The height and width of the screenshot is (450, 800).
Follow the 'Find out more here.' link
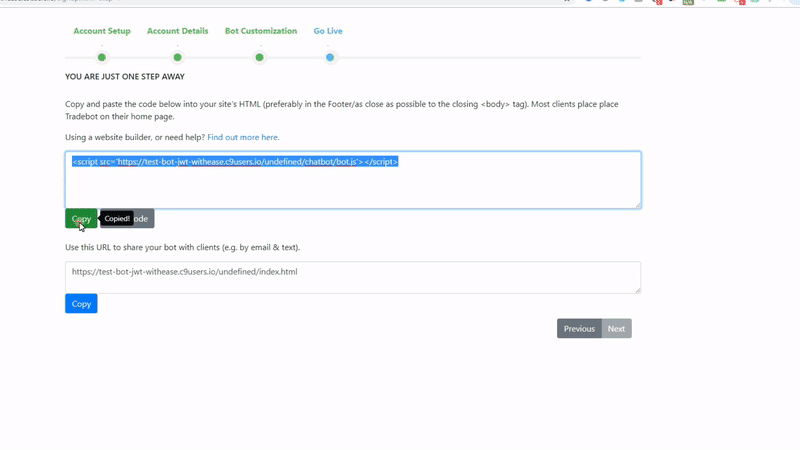(243, 137)
